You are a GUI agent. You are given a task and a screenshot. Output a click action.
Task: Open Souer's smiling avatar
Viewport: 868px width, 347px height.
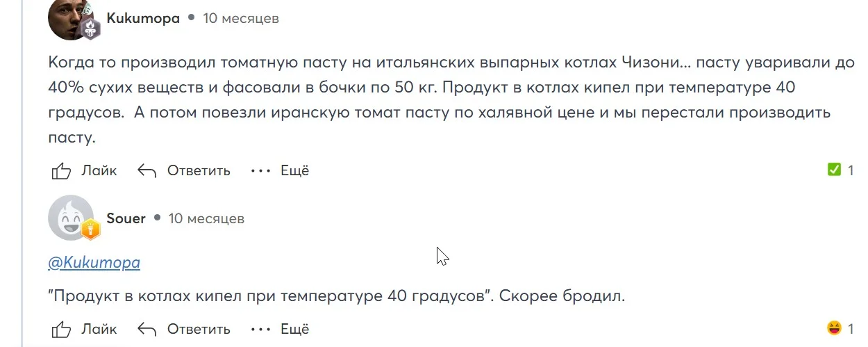[x=71, y=218]
